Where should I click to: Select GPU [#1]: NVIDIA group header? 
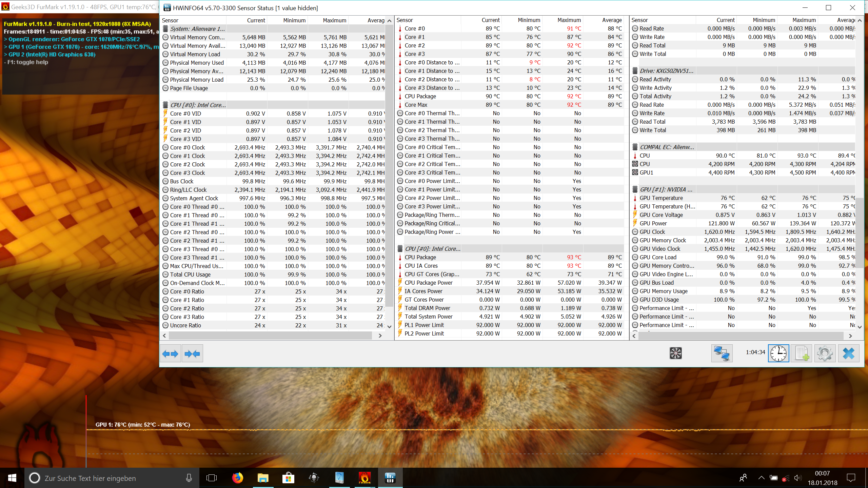[743, 189]
